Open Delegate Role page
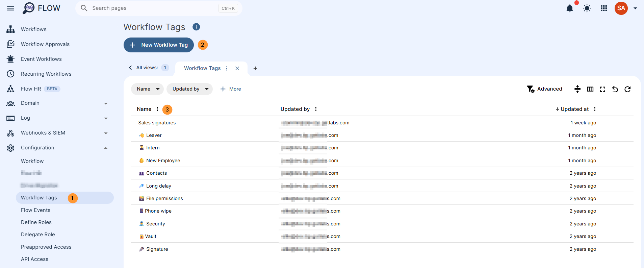This screenshot has height=268, width=644. (38, 235)
